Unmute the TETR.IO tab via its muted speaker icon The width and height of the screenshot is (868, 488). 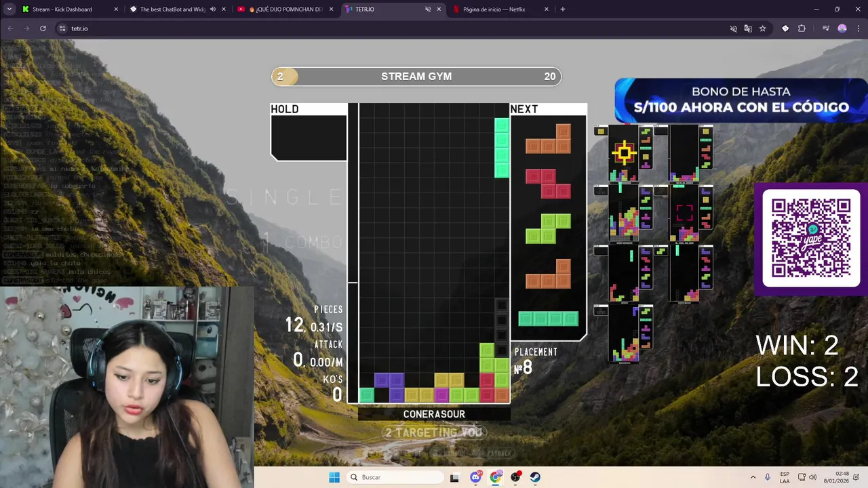428,9
